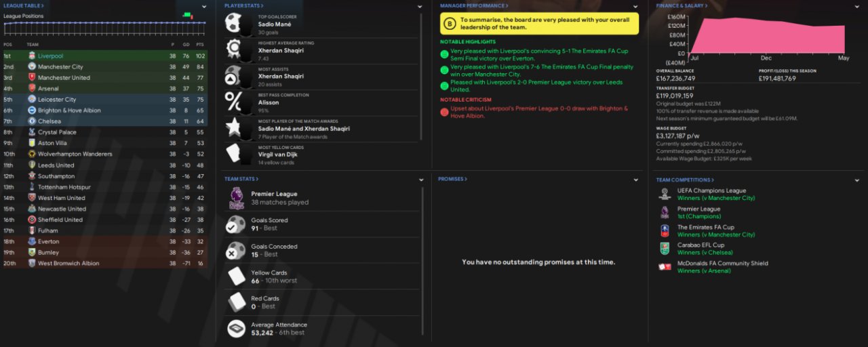Click the Premier League logo in Team Stats
This screenshot has width=868, height=347.
coord(236,198)
